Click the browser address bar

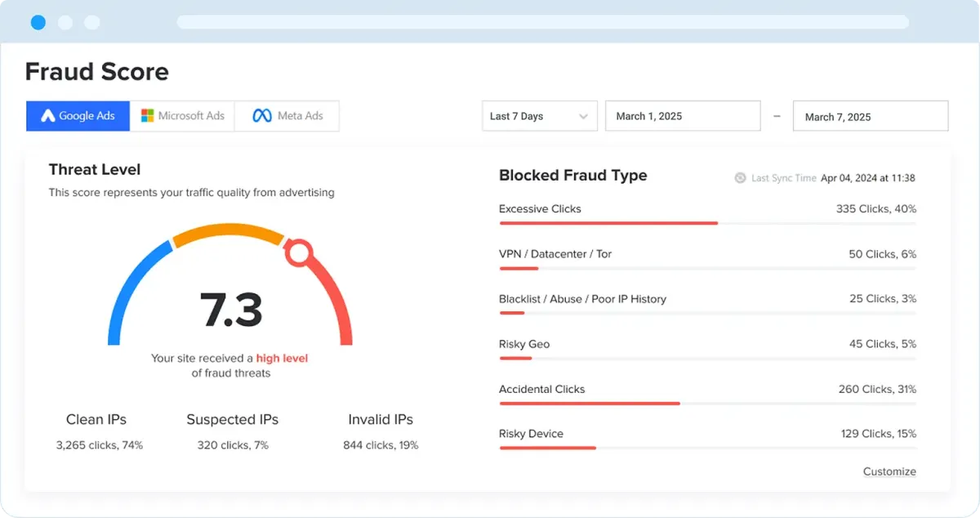click(x=542, y=22)
